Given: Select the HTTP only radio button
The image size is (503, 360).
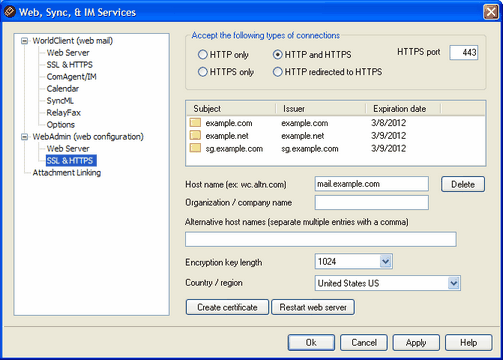Looking at the screenshot, I should 203,54.
